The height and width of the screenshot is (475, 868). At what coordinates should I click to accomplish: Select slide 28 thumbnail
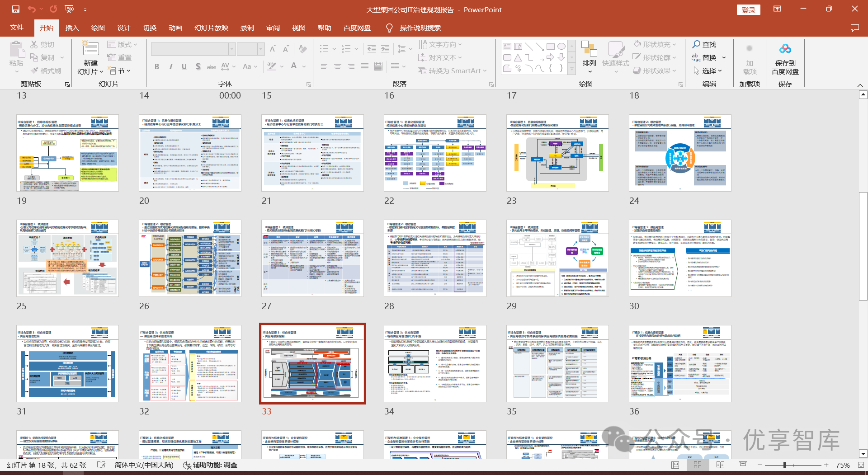click(435, 259)
